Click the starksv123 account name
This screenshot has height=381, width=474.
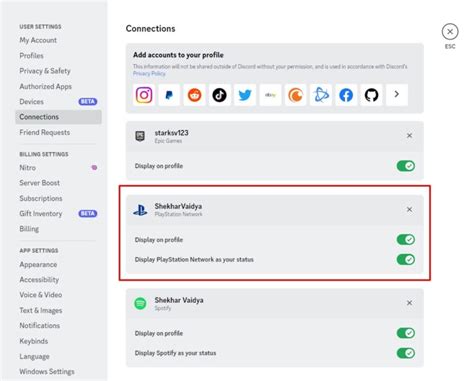pyautogui.click(x=171, y=133)
